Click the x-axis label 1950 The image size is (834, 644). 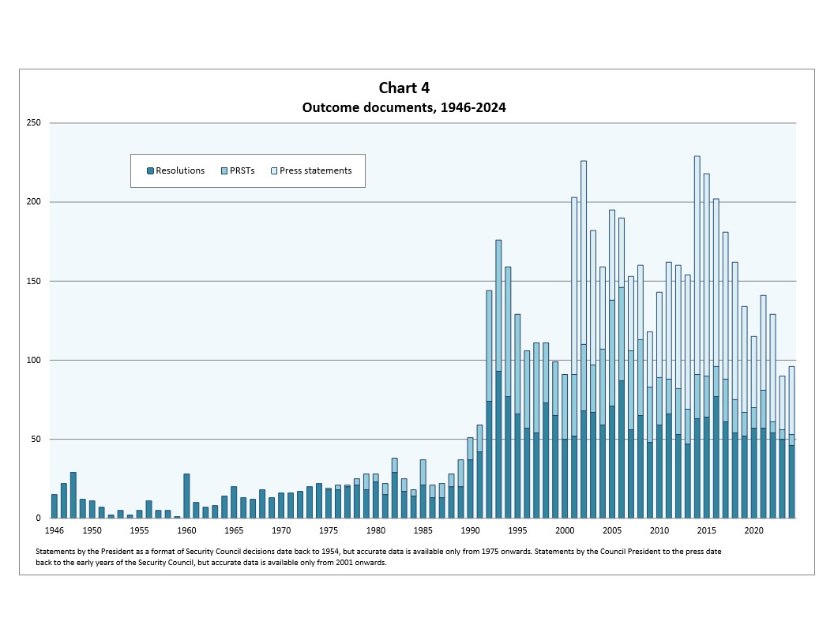coord(92,530)
